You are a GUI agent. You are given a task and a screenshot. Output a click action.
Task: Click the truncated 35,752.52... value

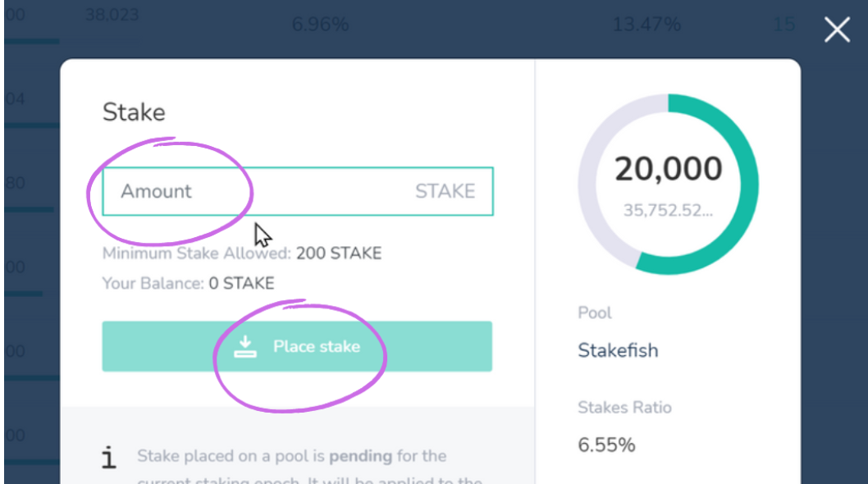click(x=668, y=210)
